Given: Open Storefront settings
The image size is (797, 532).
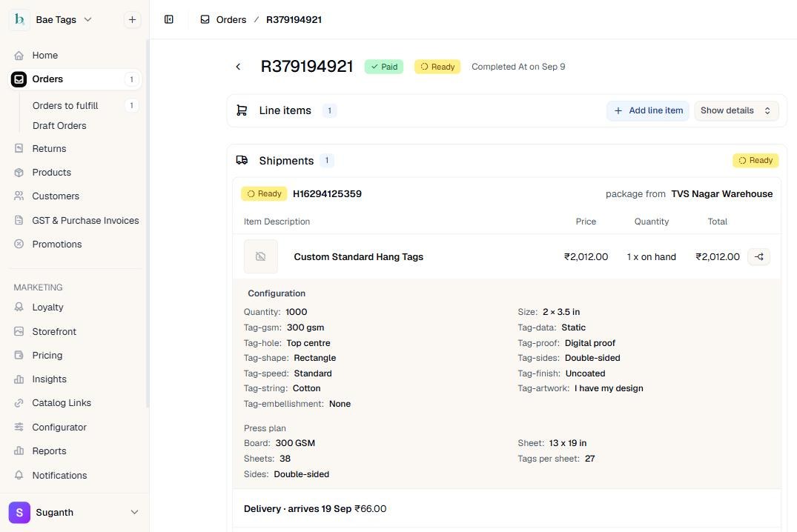Looking at the screenshot, I should pos(54,331).
